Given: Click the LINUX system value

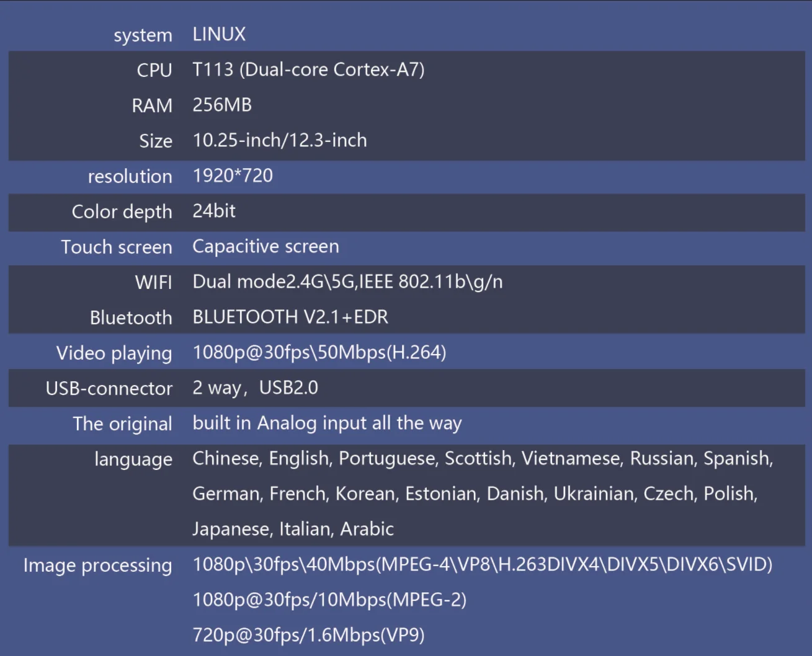Looking at the screenshot, I should 219,34.
